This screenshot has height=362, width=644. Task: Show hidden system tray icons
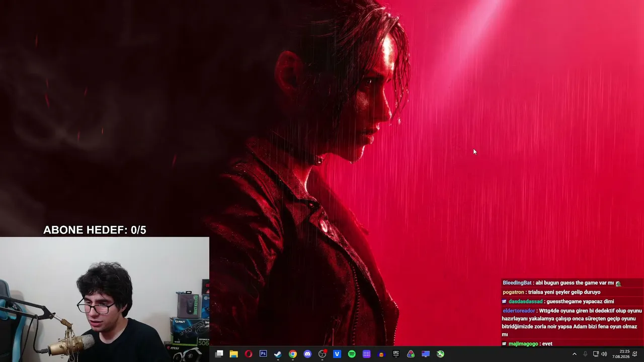pos(575,354)
